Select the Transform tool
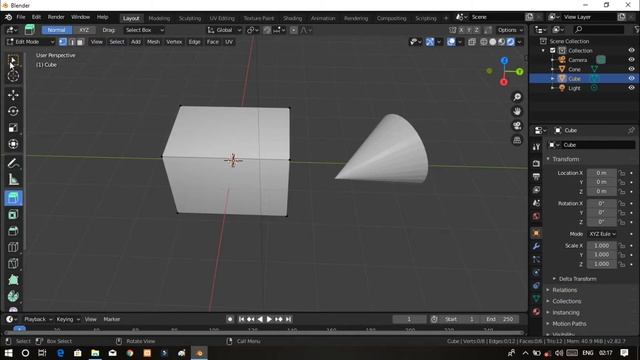The height and width of the screenshot is (360, 640). (13, 144)
